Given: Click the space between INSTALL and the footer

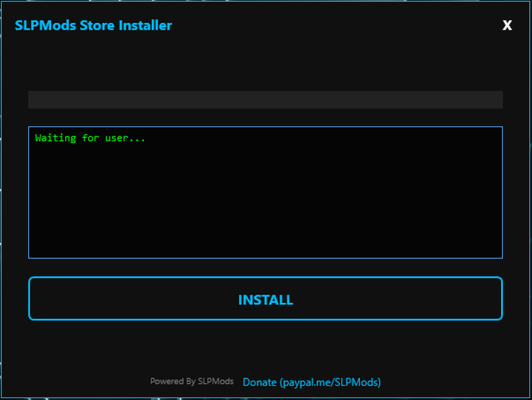Looking at the screenshot, I should pyautogui.click(x=265, y=347).
